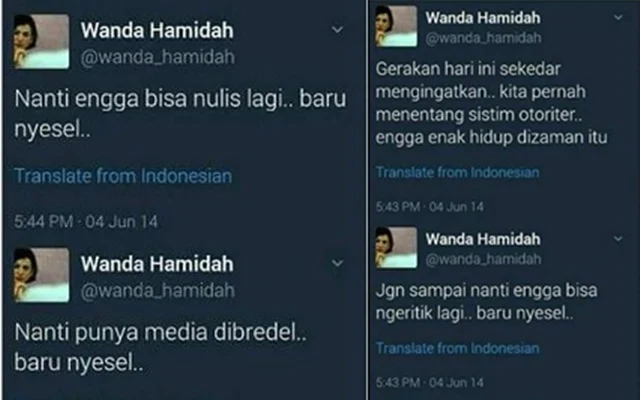Expand chevron menu on 'Nanti punya media dibredel' tweet
640x400 pixels.
[337, 263]
